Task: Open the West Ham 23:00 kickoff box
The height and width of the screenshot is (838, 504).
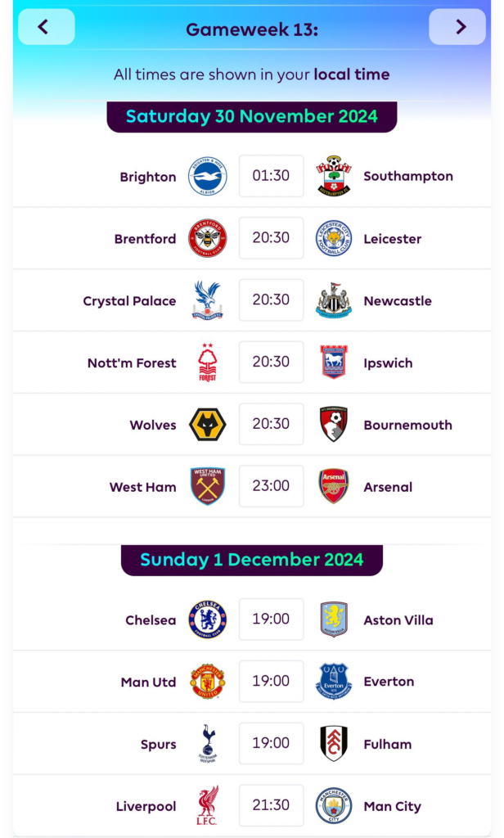Action: [x=271, y=486]
